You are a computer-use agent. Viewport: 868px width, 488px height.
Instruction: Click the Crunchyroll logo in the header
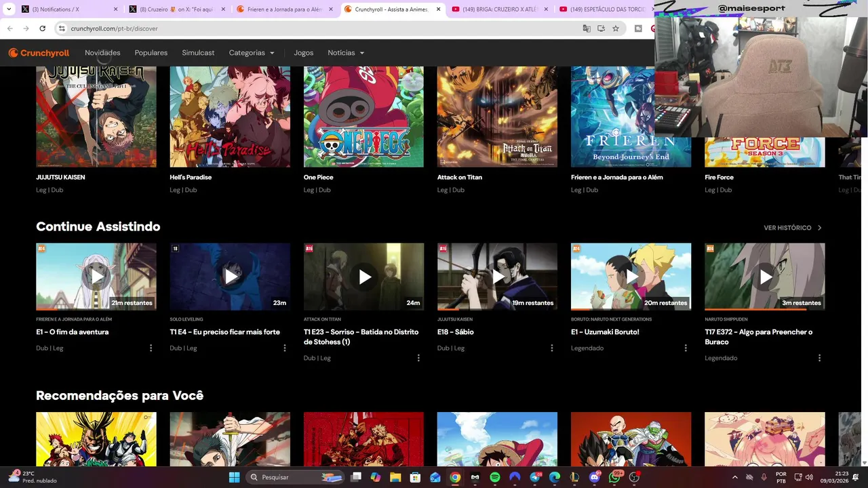click(39, 53)
